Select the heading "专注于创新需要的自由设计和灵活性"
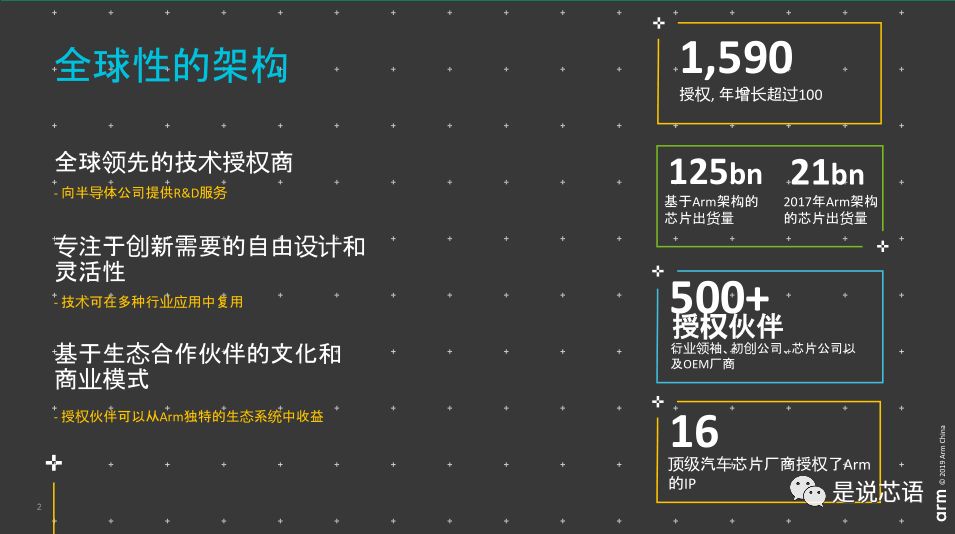This screenshot has height=534, width=955. pos(210,259)
